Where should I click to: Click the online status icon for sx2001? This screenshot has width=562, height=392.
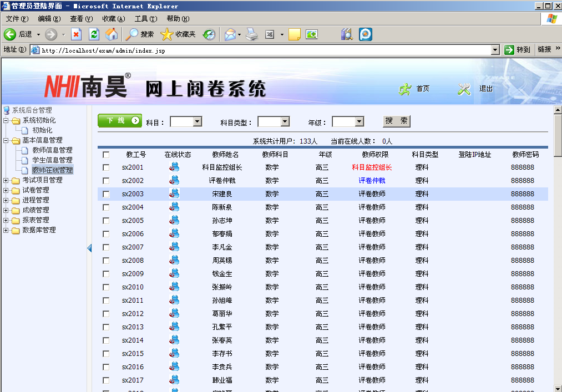pos(174,167)
